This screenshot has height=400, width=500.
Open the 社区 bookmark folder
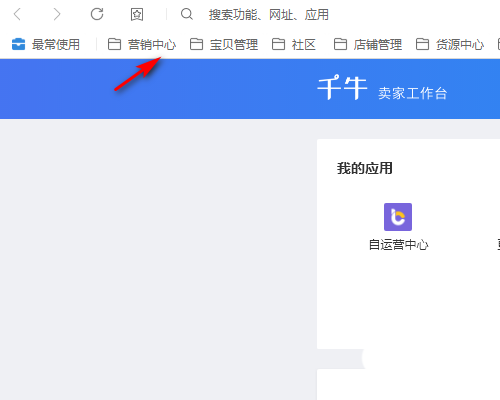coord(294,44)
